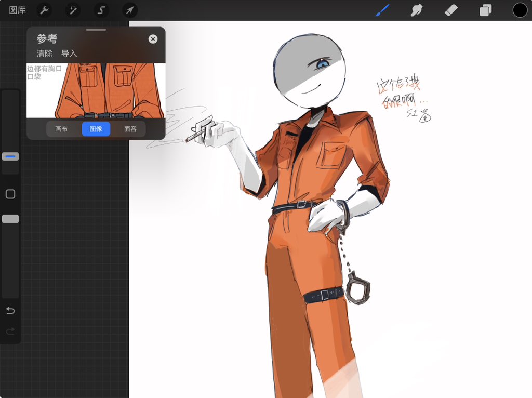Select the Selection (S) tool
The image size is (532, 398).
click(x=101, y=10)
